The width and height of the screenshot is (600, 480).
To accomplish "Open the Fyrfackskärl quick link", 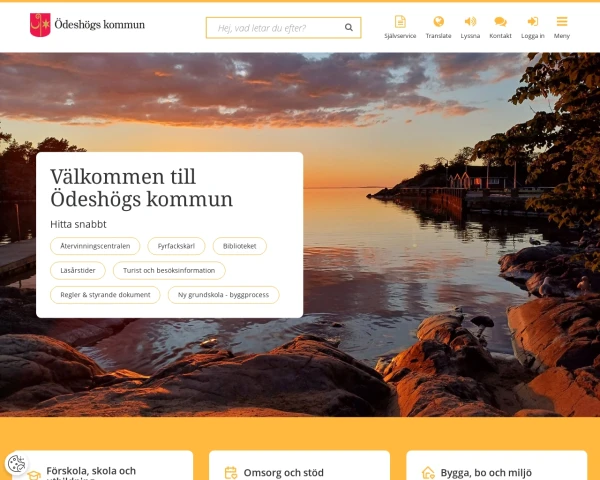I will [x=176, y=246].
